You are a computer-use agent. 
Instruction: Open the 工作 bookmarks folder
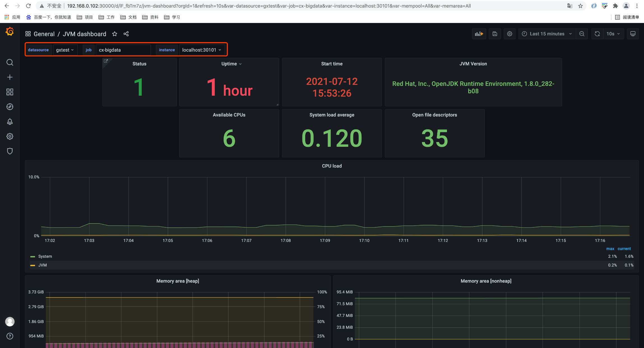[107, 17]
